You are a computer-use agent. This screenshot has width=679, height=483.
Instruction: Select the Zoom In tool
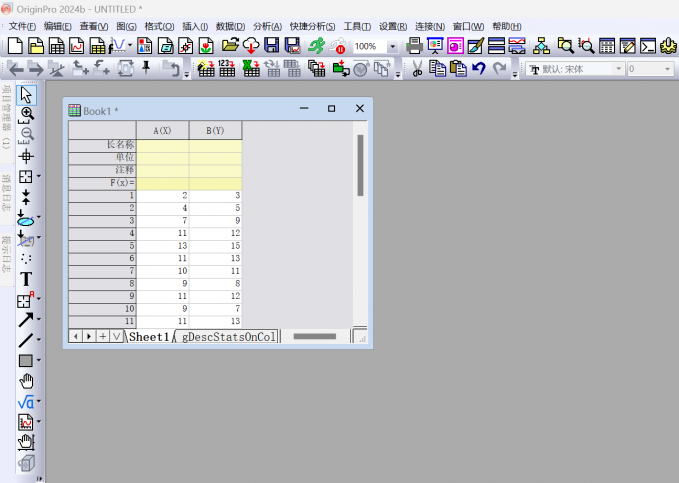click(x=26, y=115)
